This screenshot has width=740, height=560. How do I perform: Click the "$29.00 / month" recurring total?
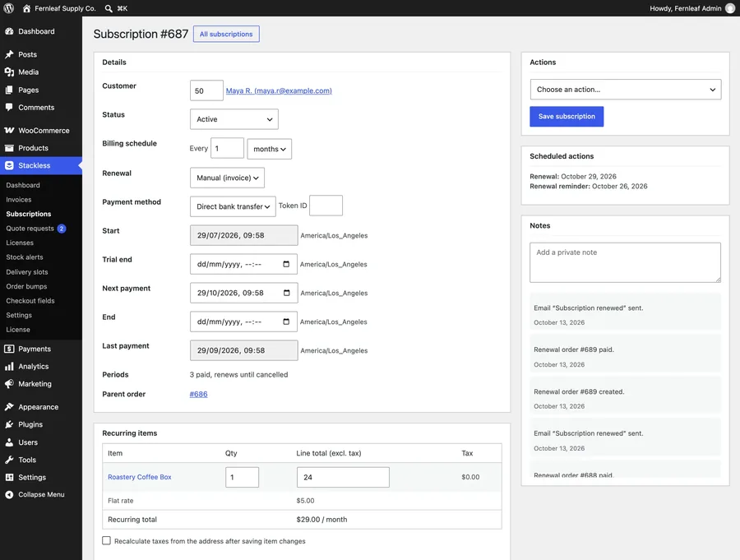(321, 520)
